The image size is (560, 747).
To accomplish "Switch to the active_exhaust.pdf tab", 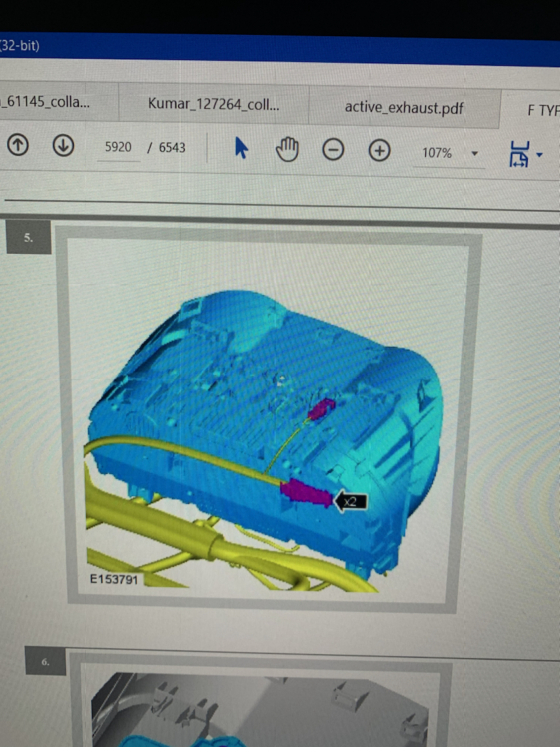I will point(404,107).
